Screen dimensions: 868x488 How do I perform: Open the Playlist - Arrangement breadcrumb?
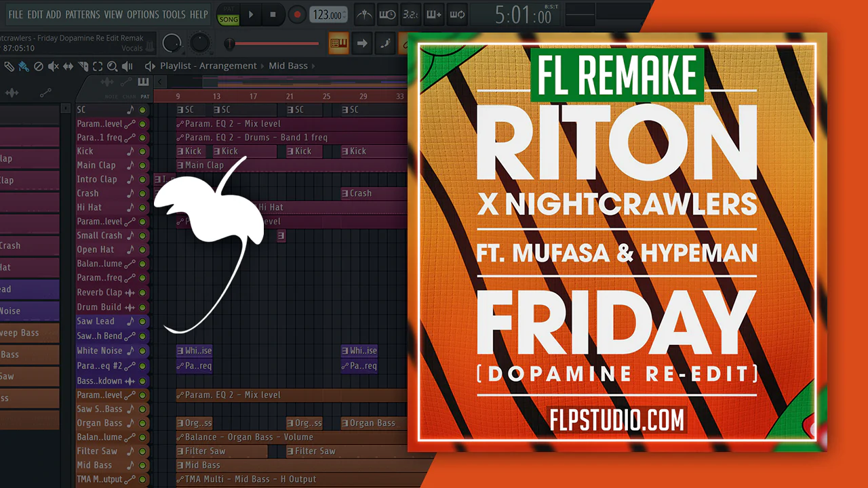tap(208, 66)
